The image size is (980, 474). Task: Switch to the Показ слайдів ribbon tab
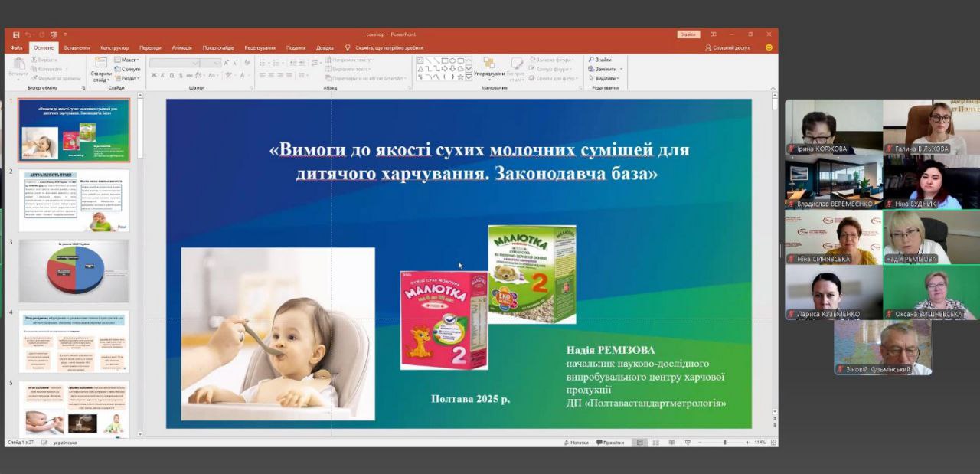(x=218, y=47)
